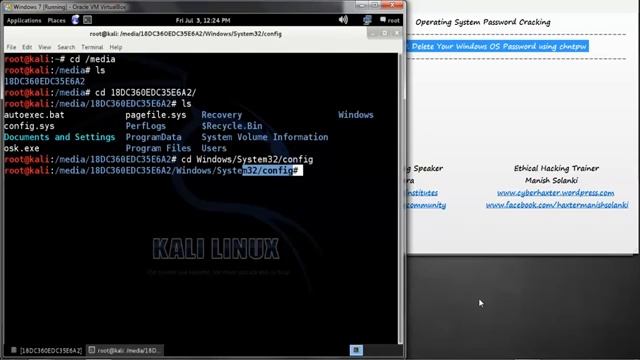Open the terminal Search menu
This screenshot has height=360, width=640.
click(66, 47)
